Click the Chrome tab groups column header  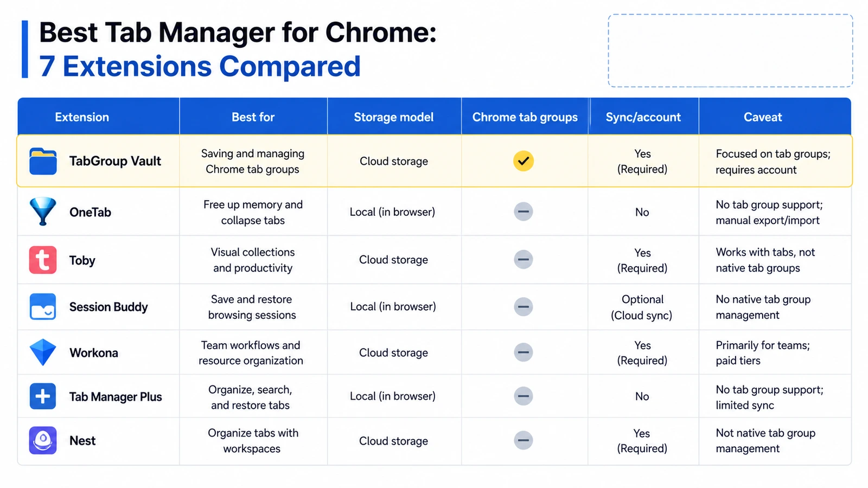[x=525, y=117]
